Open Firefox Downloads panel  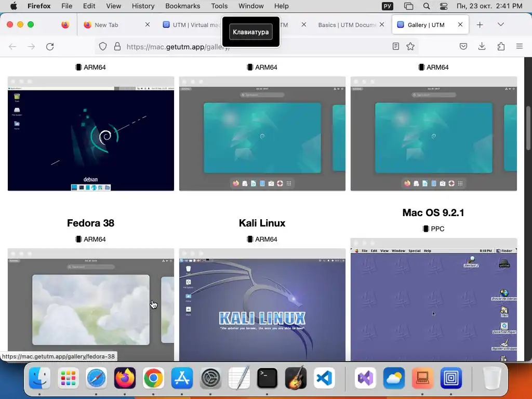tap(482, 46)
